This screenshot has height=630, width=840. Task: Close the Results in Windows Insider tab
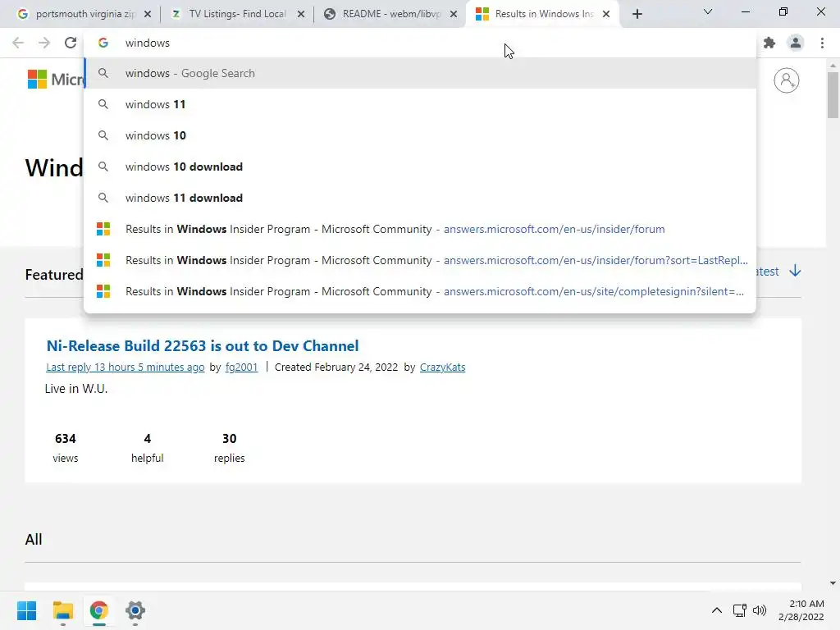point(606,14)
